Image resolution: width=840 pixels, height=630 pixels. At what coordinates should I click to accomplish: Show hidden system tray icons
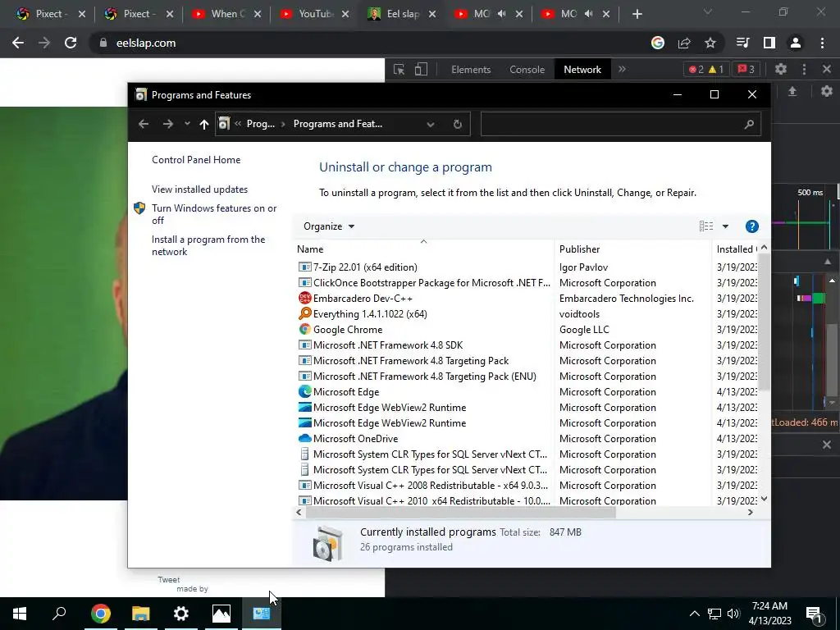[x=694, y=614]
